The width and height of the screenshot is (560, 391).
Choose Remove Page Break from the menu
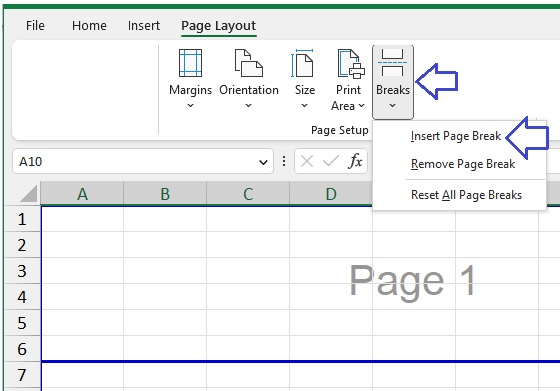pos(463,164)
